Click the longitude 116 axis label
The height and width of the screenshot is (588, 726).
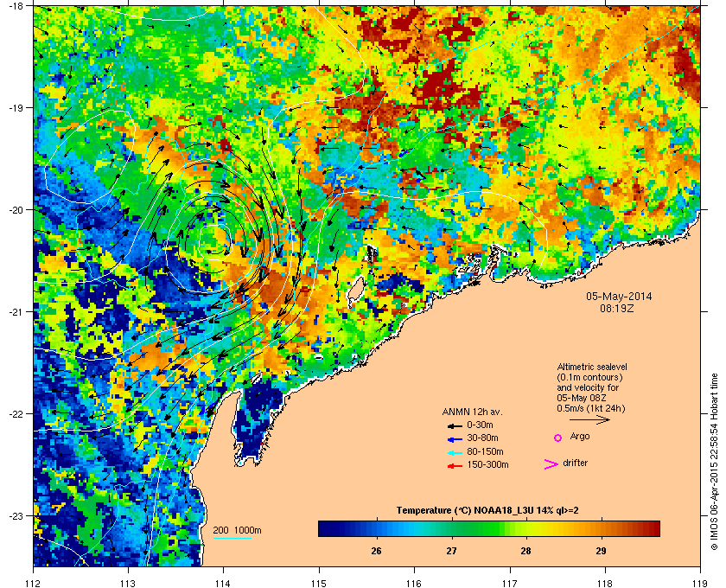pyautogui.click(x=414, y=583)
